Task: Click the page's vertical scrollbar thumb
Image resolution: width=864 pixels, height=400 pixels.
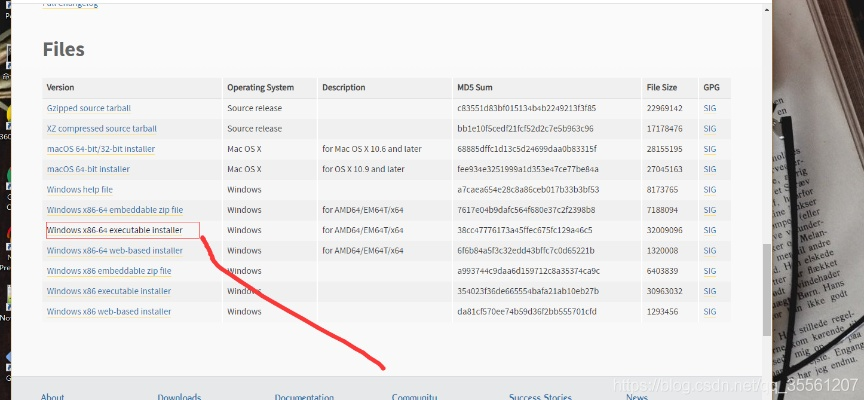Action: (x=767, y=290)
